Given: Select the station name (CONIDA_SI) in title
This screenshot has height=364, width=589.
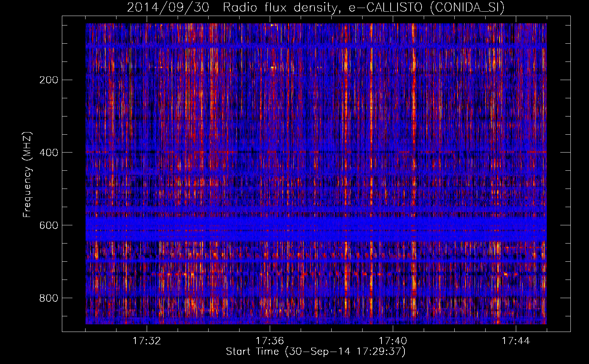Looking at the screenshot, I should click(467, 8).
